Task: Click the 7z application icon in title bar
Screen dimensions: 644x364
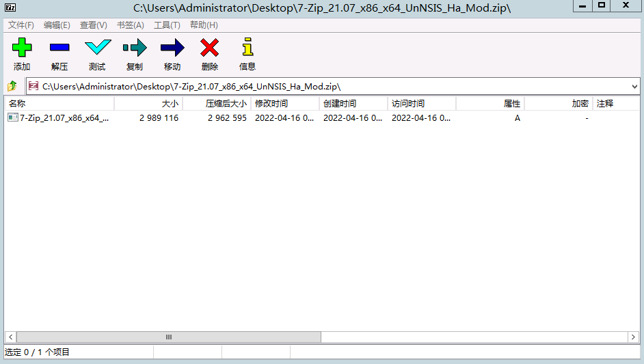Action: 10,8
